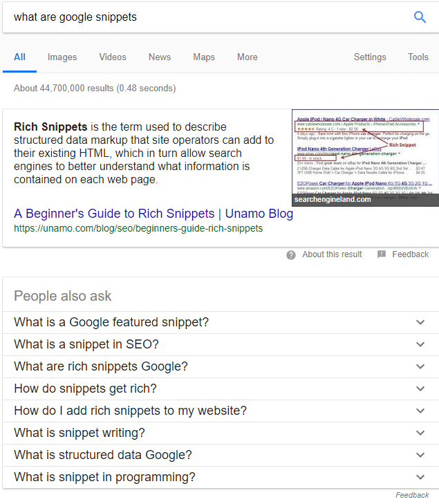
Task: Click question text What is snippet in programming?
Action: 105,477
